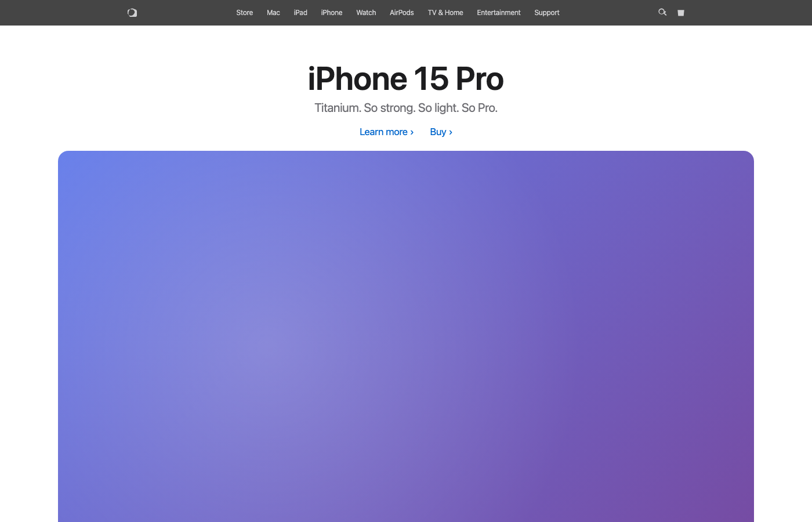The width and height of the screenshot is (812, 522).
Task: Open the Store menu item
Action: (x=244, y=13)
